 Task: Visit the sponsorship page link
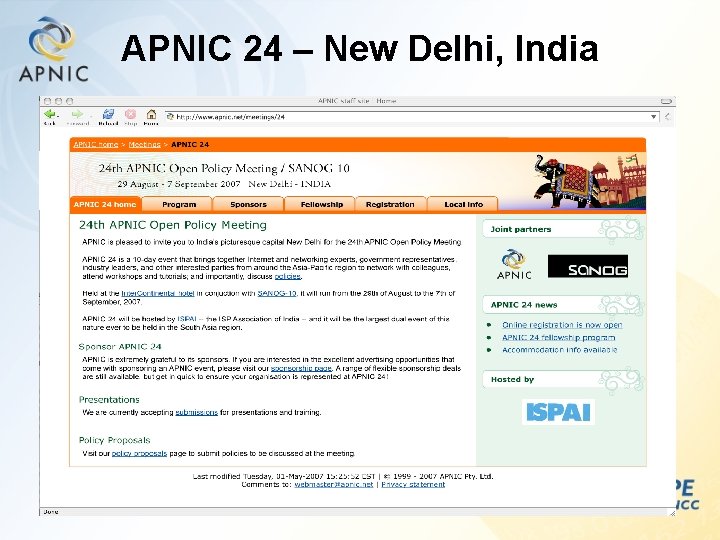(x=301, y=368)
